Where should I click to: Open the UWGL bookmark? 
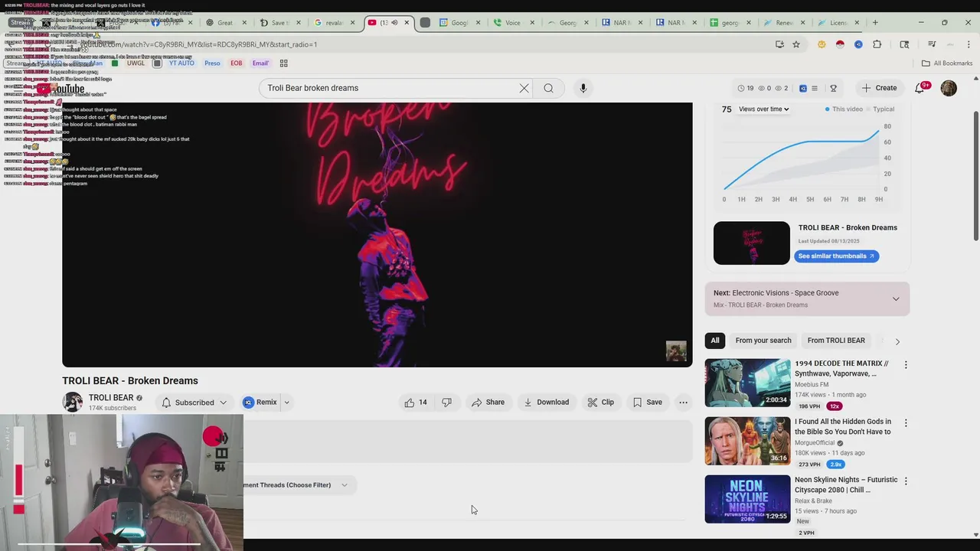click(x=136, y=64)
